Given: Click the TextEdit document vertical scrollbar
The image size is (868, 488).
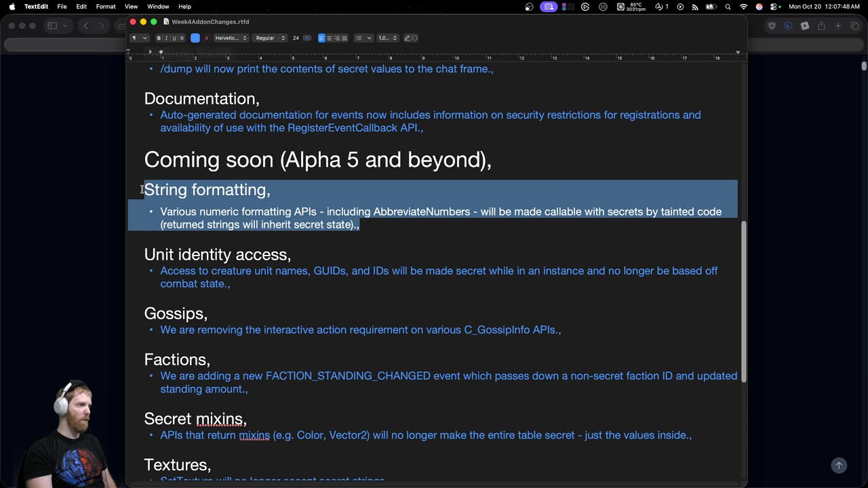Looking at the screenshot, I should tap(744, 302).
